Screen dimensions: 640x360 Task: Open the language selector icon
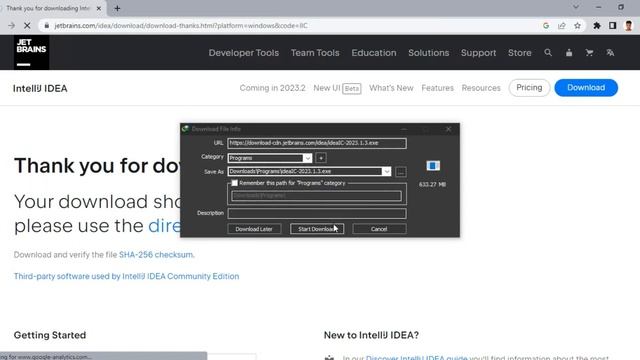coord(610,53)
